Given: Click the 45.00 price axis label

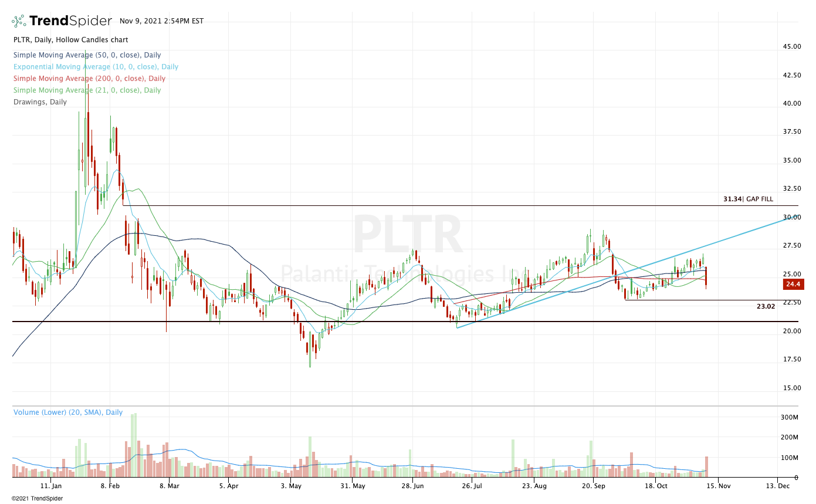Looking at the screenshot, I should 792,46.
